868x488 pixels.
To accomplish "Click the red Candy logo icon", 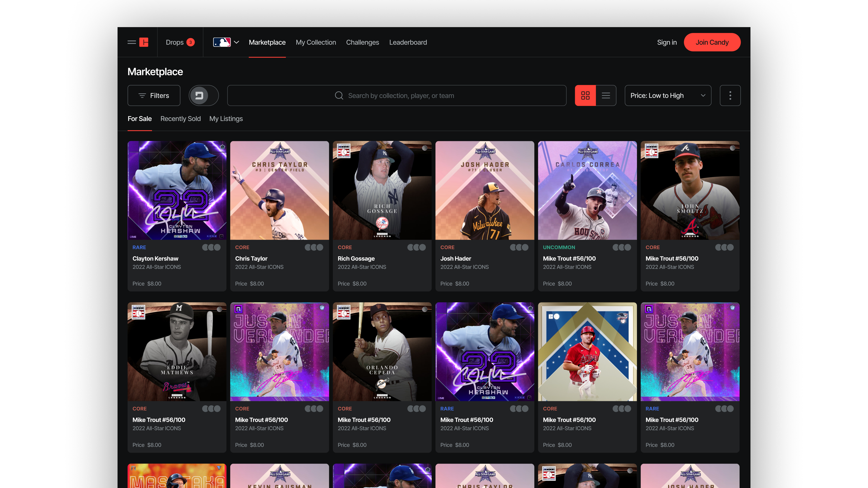I will click(144, 42).
